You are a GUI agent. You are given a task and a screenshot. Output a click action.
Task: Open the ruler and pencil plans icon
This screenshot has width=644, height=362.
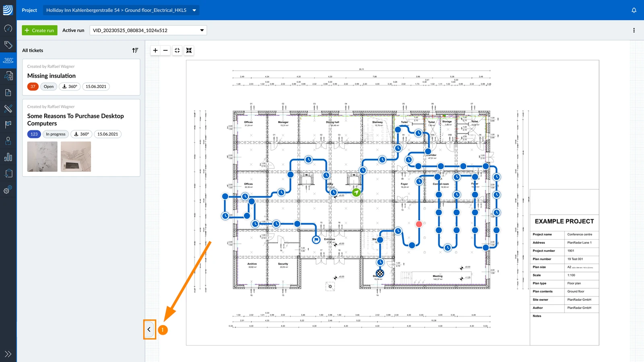click(x=8, y=109)
